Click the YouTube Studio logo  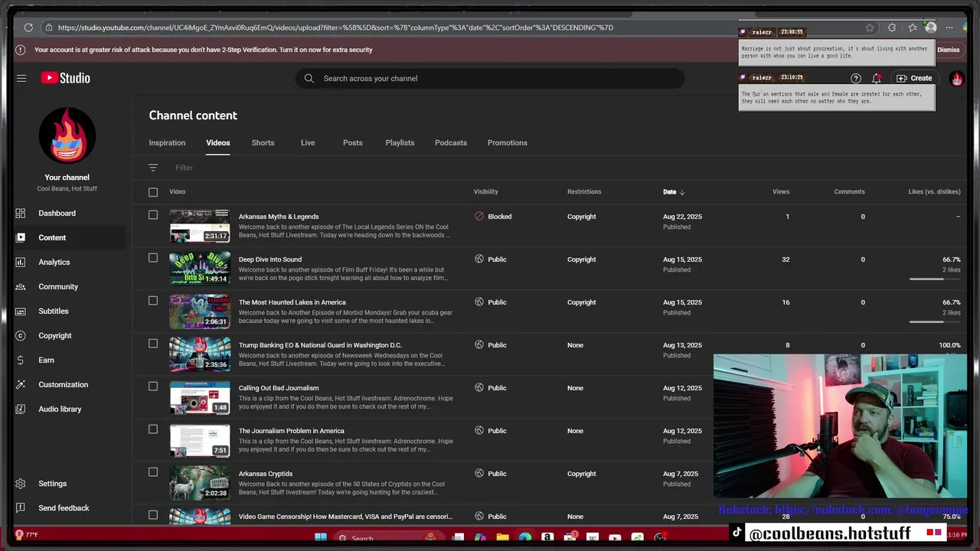click(x=65, y=78)
